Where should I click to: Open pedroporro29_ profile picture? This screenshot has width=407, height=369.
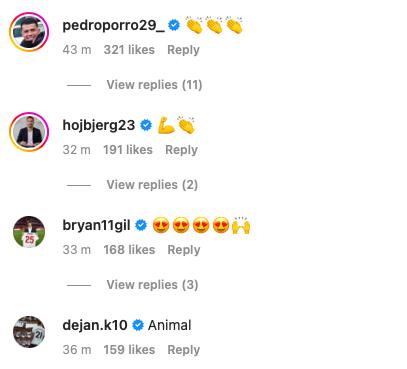click(x=29, y=32)
